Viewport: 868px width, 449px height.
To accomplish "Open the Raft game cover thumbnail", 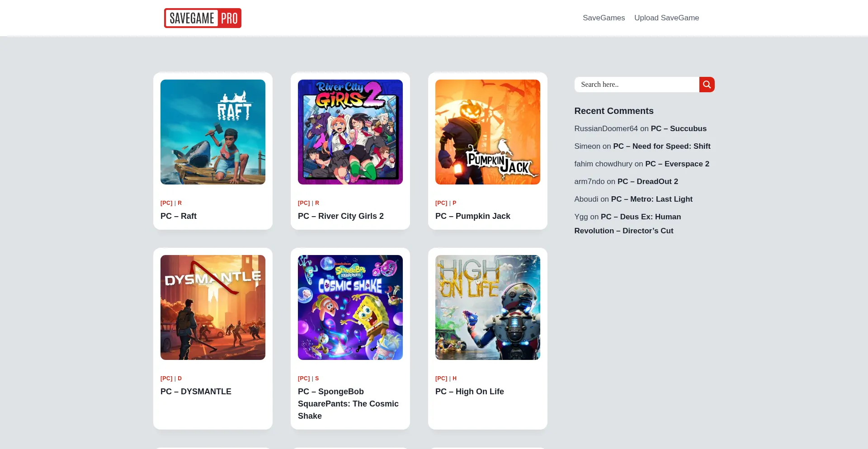I will coord(213,132).
